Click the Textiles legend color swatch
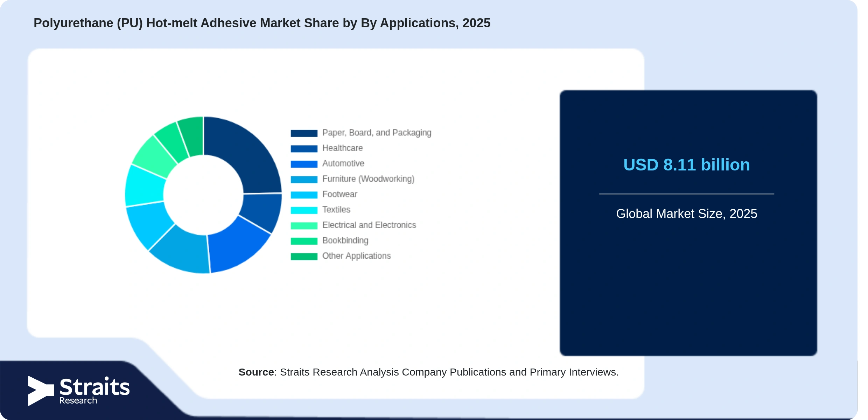This screenshot has width=868, height=420. coord(304,210)
